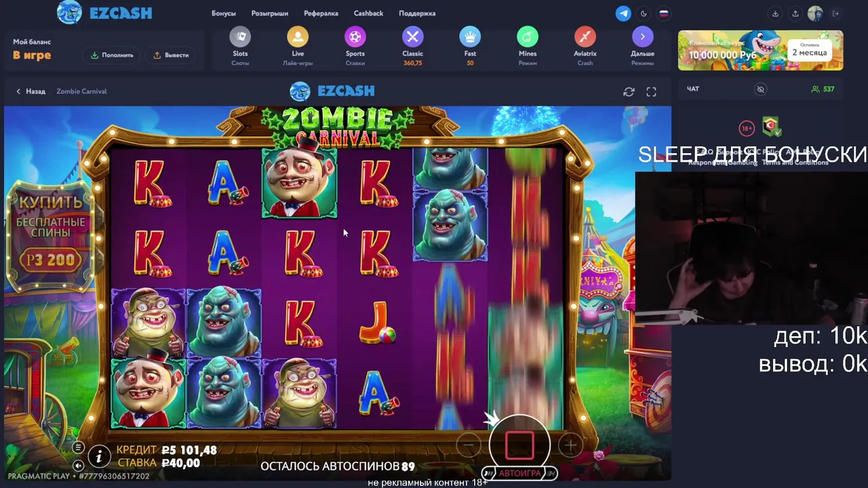The height and width of the screenshot is (488, 868).
Task: Click the logout icon
Action: (835, 14)
